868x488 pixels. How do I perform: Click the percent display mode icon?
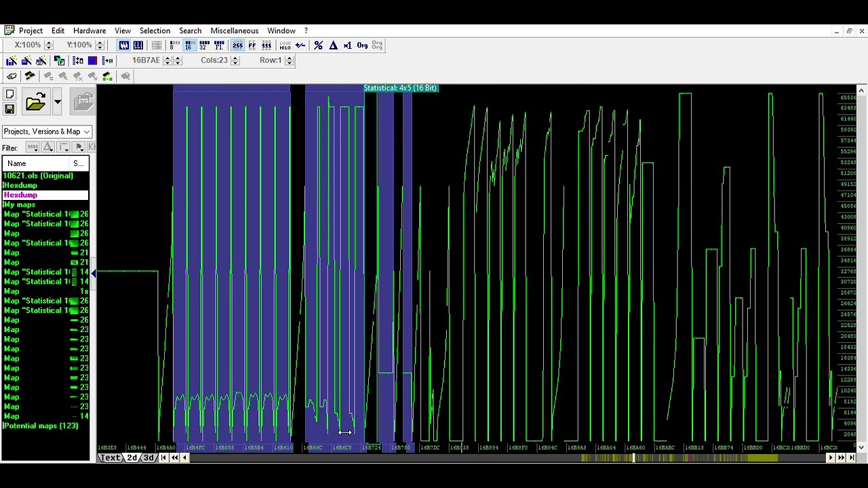318,45
